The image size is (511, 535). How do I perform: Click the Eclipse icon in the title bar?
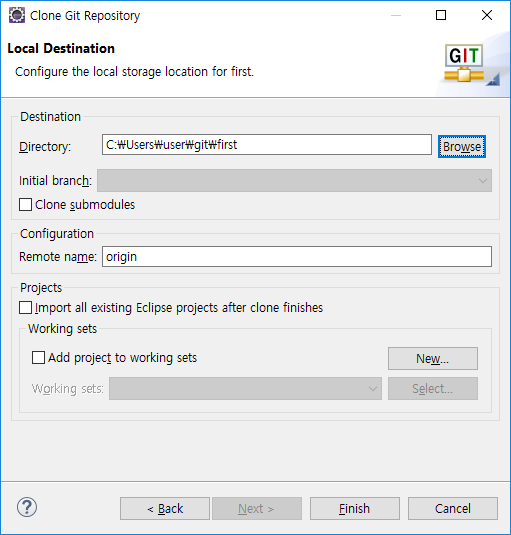(17, 15)
